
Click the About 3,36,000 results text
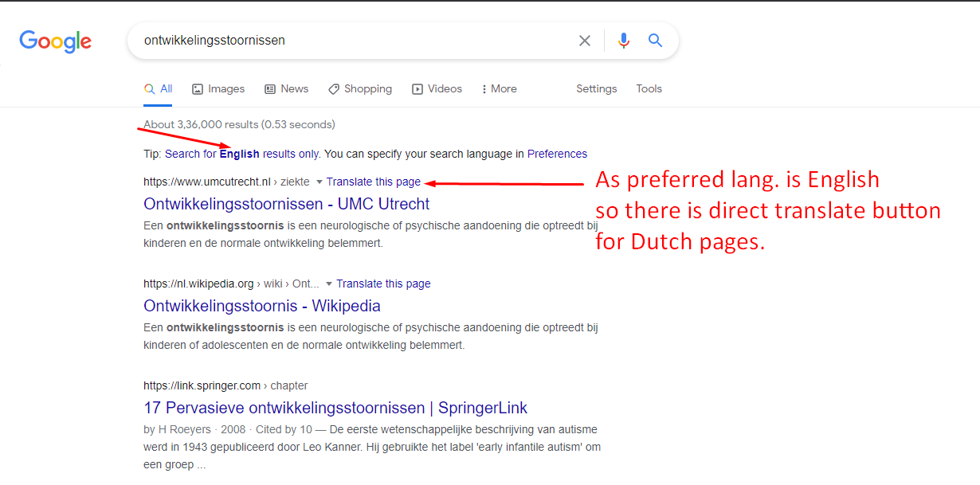(239, 124)
